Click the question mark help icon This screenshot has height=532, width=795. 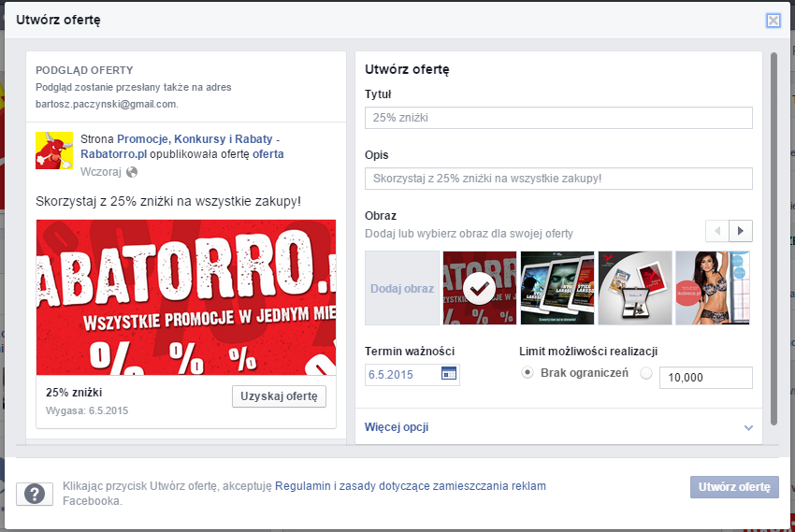click(x=35, y=494)
